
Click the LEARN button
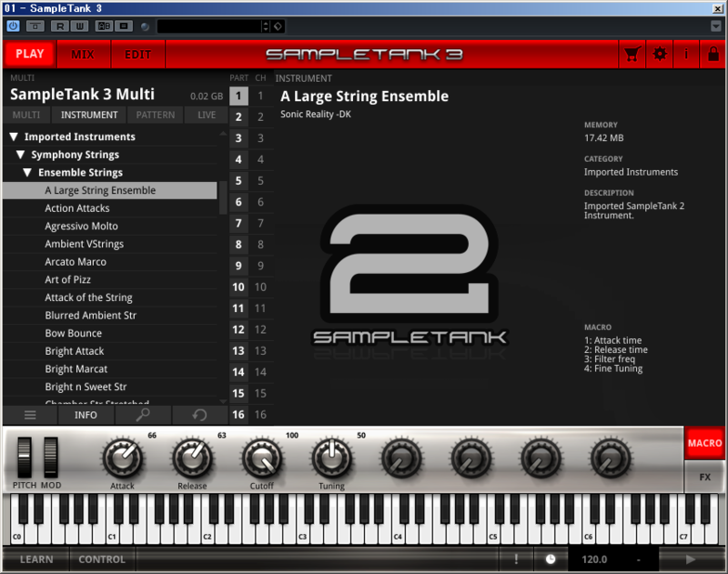pos(36,559)
